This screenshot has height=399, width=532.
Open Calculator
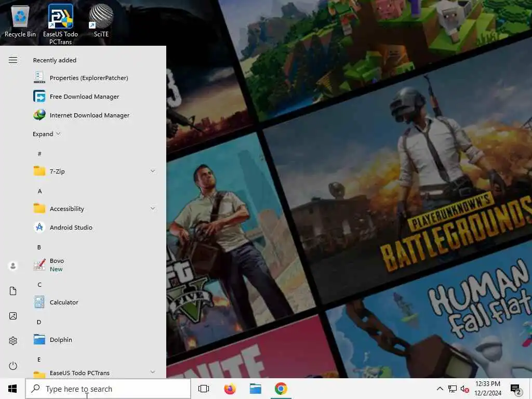[x=95, y=302]
